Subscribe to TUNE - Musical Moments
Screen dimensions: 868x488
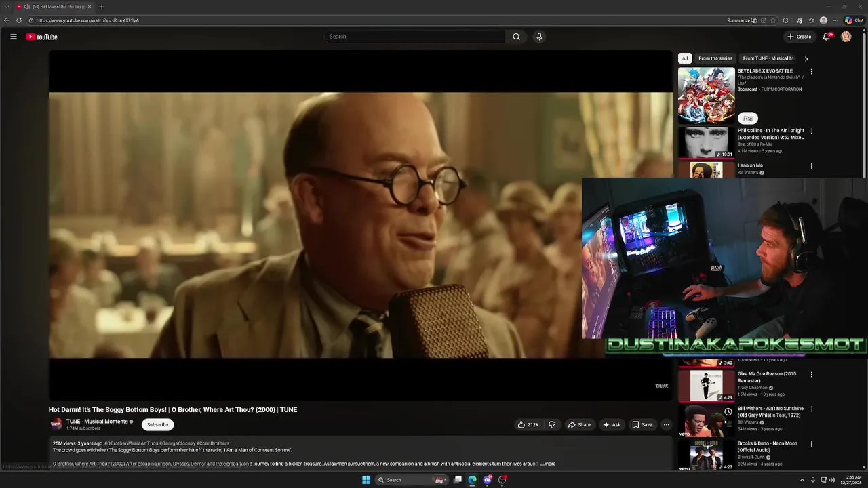pyautogui.click(x=157, y=424)
